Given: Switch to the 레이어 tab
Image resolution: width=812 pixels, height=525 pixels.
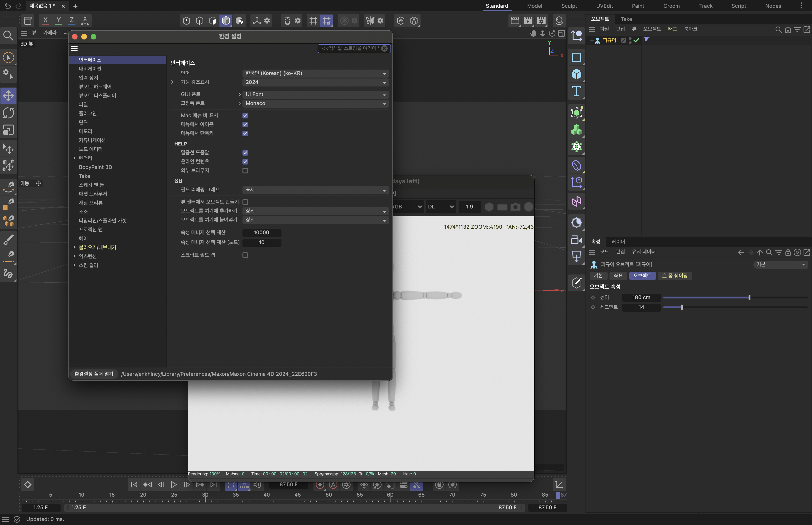Looking at the screenshot, I should [618, 242].
